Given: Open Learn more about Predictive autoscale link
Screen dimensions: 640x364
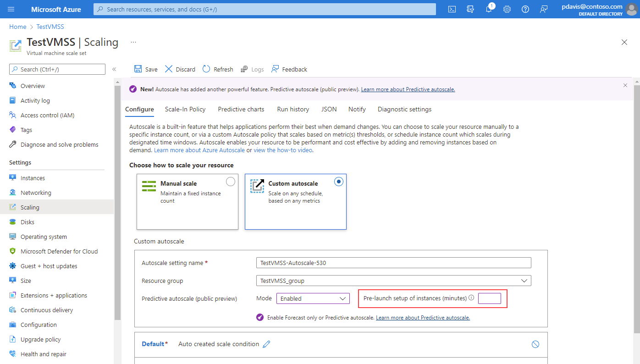Looking at the screenshot, I should point(422,317).
